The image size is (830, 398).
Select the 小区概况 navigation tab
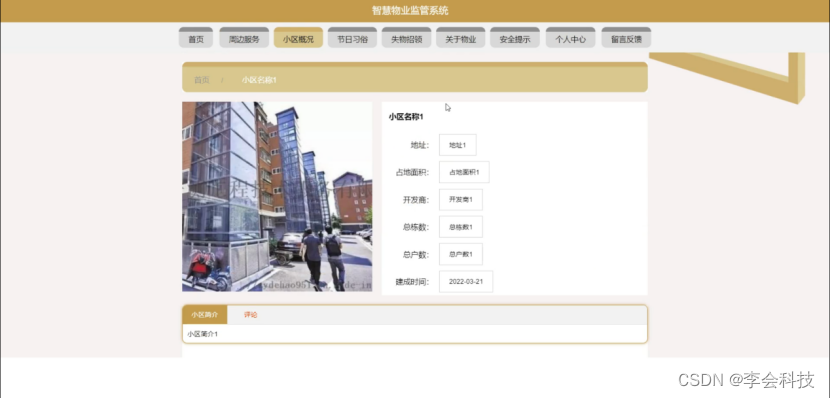(298, 38)
